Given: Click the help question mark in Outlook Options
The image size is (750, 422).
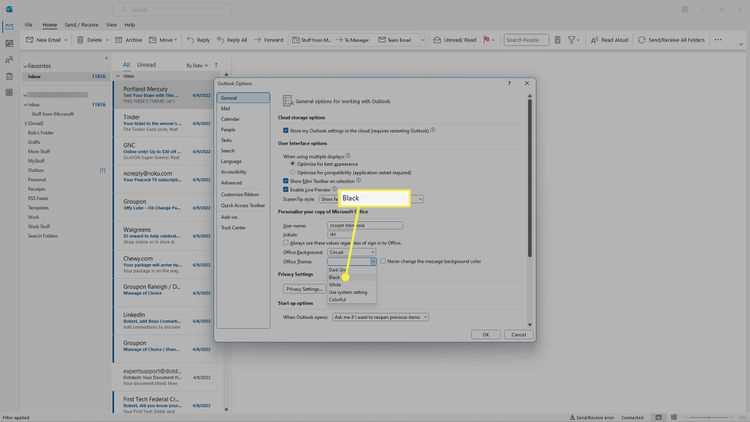Looking at the screenshot, I should click(509, 83).
